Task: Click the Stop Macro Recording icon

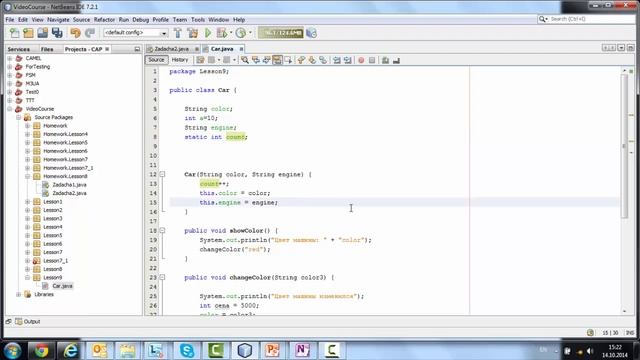Action: click(372, 60)
